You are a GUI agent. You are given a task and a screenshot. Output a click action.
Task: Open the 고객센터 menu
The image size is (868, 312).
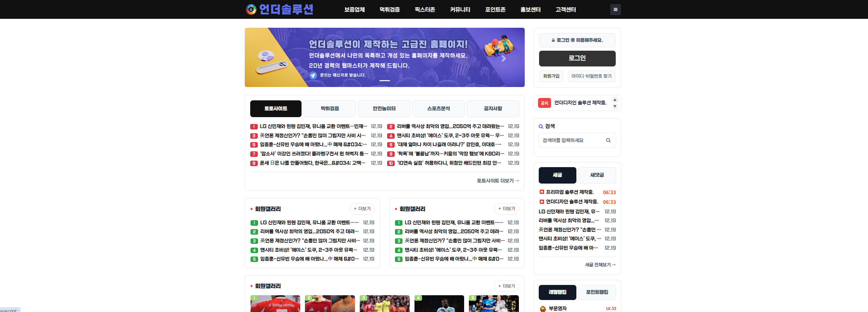click(x=565, y=10)
